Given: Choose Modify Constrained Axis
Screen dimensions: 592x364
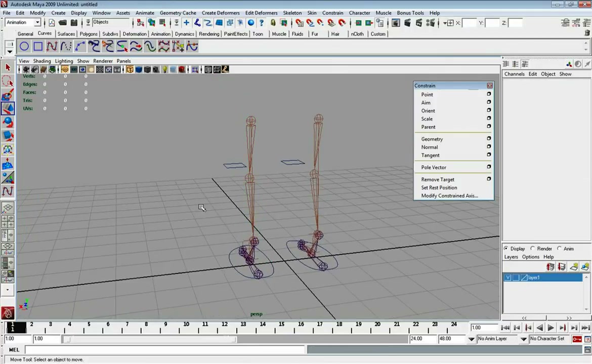Looking at the screenshot, I should pos(450,196).
